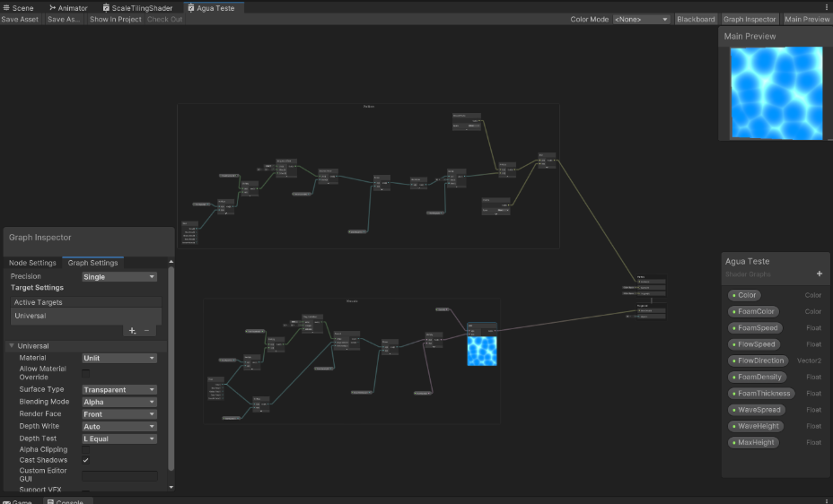
Task: Add a new active target with the plus button
Action: click(x=132, y=331)
